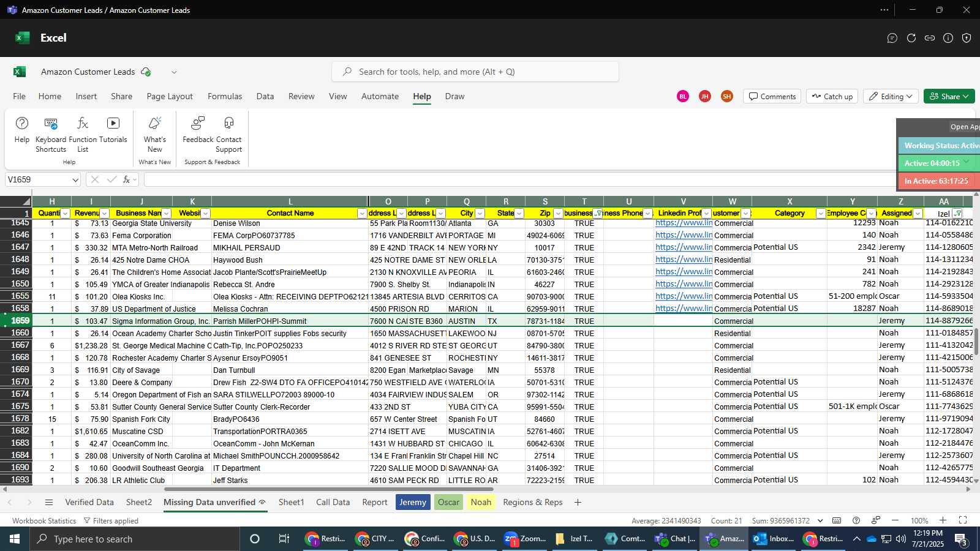Open the all sheets list icon

tap(49, 502)
